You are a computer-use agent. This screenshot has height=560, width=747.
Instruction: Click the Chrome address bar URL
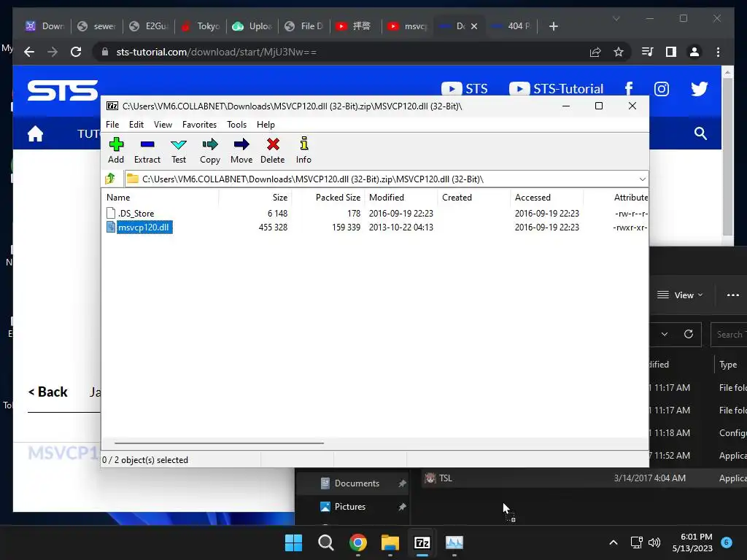216,52
